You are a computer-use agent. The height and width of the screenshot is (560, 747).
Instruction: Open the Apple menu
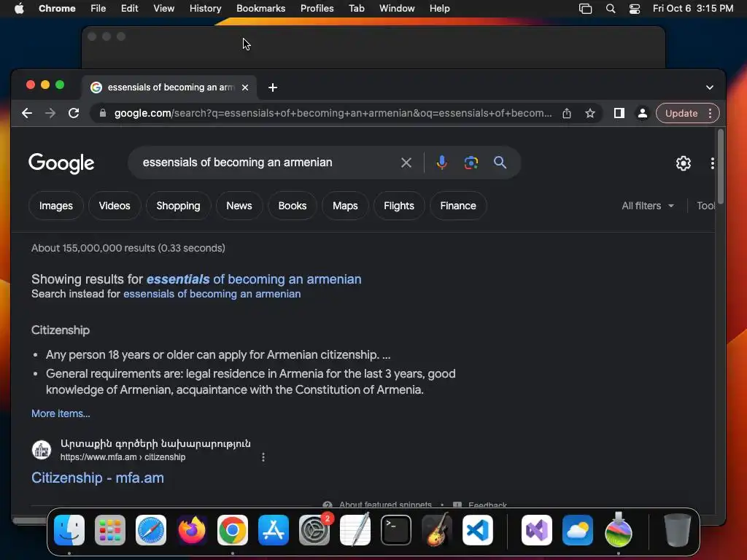[19, 9]
